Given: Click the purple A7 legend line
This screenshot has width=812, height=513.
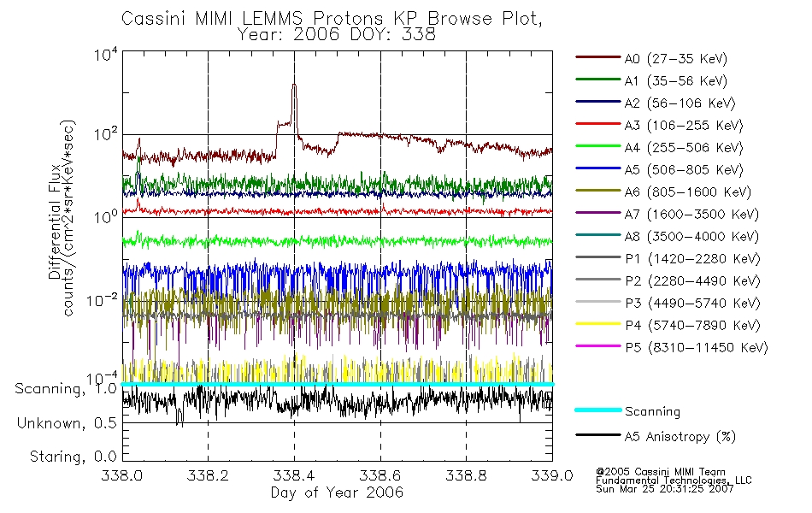Looking at the screenshot, I should (598, 212).
